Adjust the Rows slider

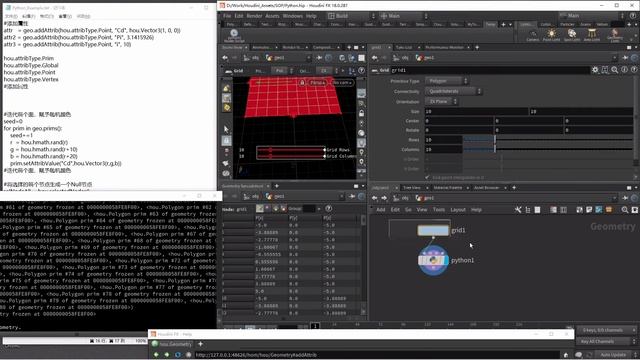click(x=495, y=140)
